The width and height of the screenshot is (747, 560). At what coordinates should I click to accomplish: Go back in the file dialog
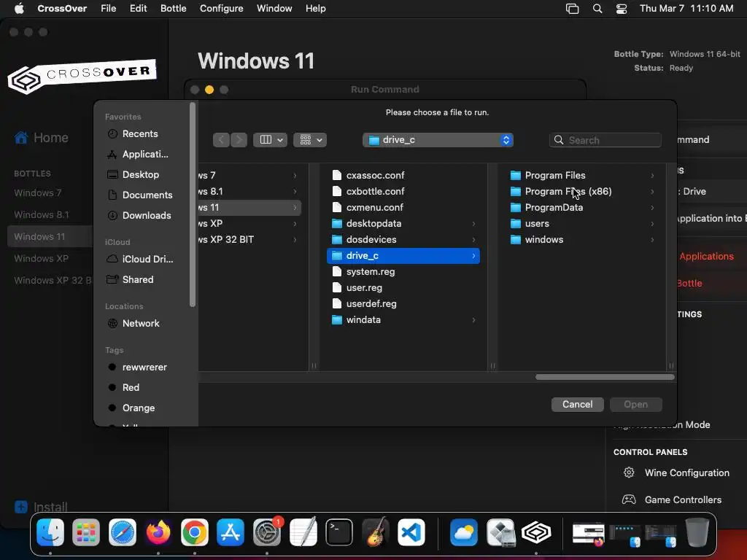click(x=221, y=140)
